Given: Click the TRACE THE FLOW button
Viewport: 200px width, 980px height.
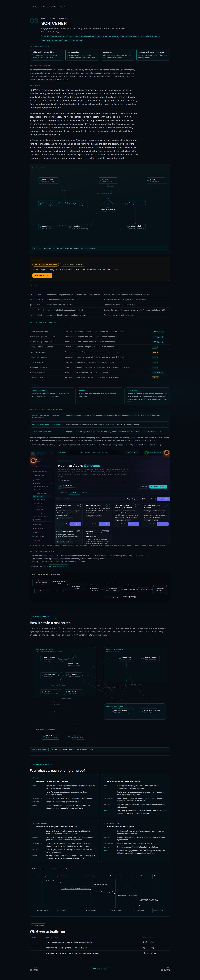Looking at the screenshot, I should [39, 750].
